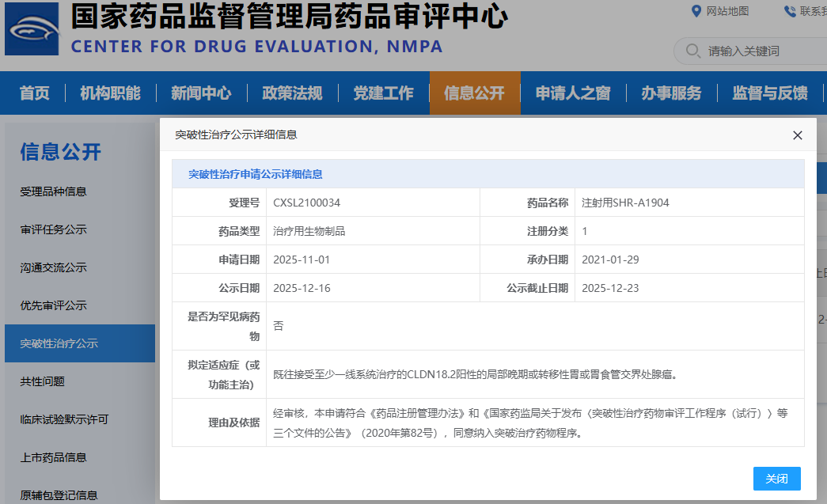Click the site map location pin icon
827x504 pixels.
pyautogui.click(x=696, y=11)
